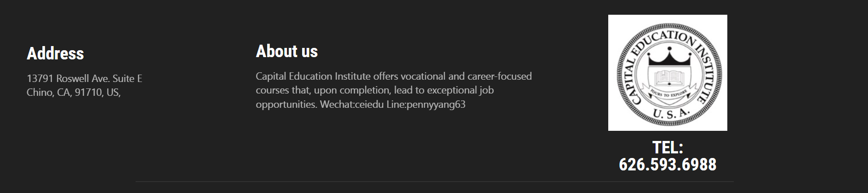Click the "TEL:" label
868x193 pixels.
668,147
